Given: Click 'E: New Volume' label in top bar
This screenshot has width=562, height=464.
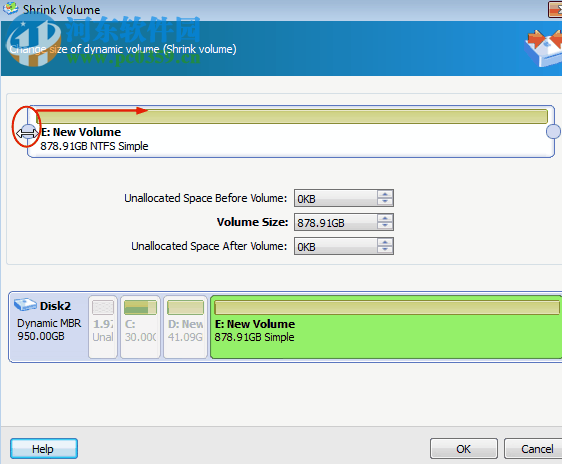Looking at the screenshot, I should pyautogui.click(x=81, y=132).
